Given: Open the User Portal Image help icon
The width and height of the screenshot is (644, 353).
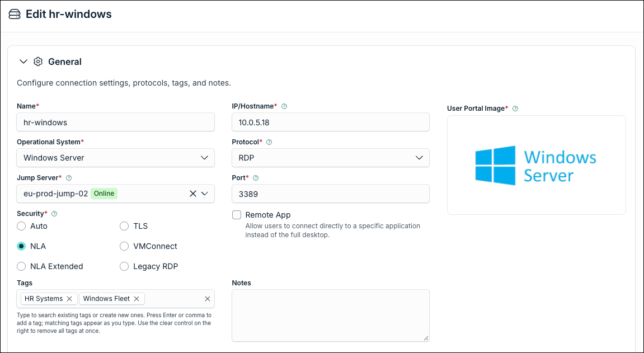Looking at the screenshot, I should (515, 109).
